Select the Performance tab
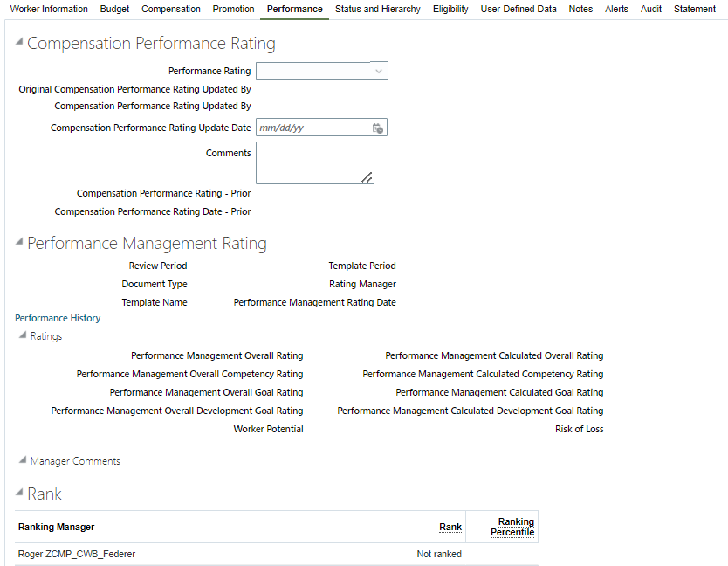Image resolution: width=728 pixels, height=566 pixels. coord(295,9)
